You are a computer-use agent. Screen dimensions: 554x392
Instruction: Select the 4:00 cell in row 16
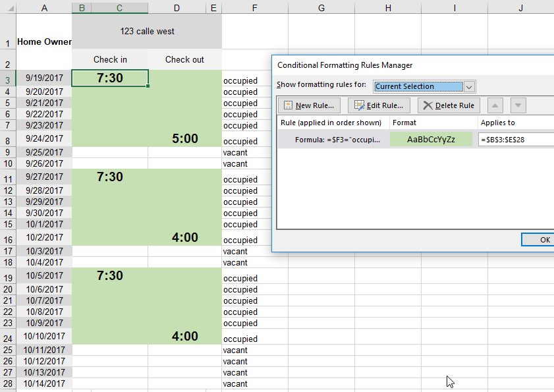pos(185,237)
